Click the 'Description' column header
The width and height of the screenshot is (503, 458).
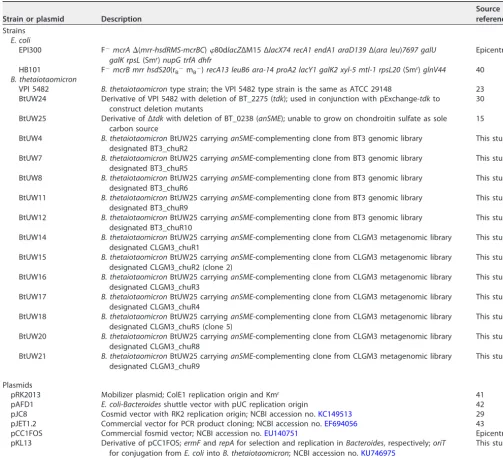pos(121,19)
